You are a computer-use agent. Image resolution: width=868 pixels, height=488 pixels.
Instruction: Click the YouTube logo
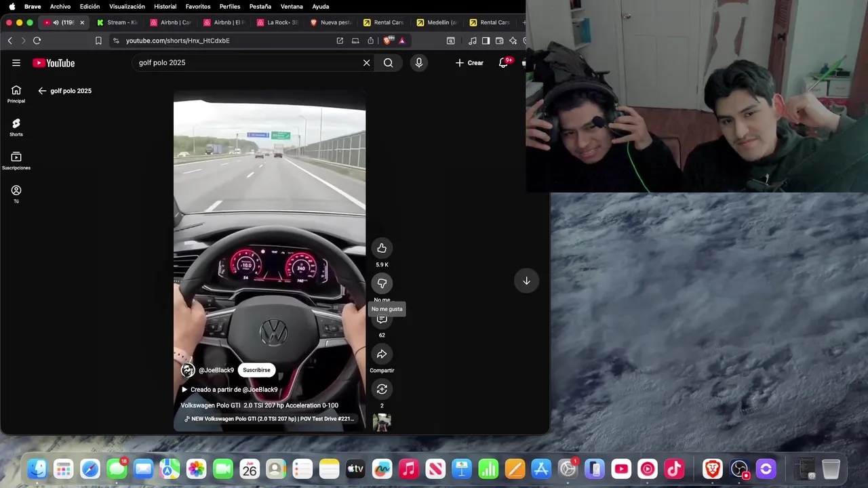[x=54, y=63]
